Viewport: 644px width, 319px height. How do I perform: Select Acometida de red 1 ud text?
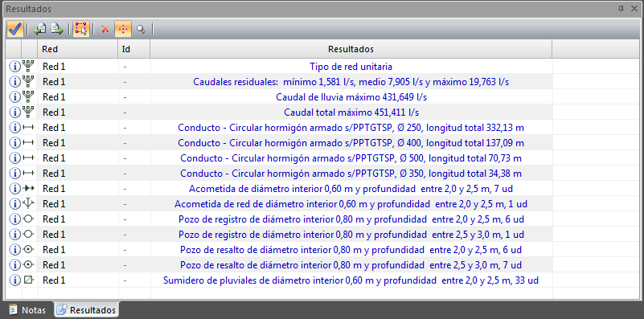tap(351, 204)
